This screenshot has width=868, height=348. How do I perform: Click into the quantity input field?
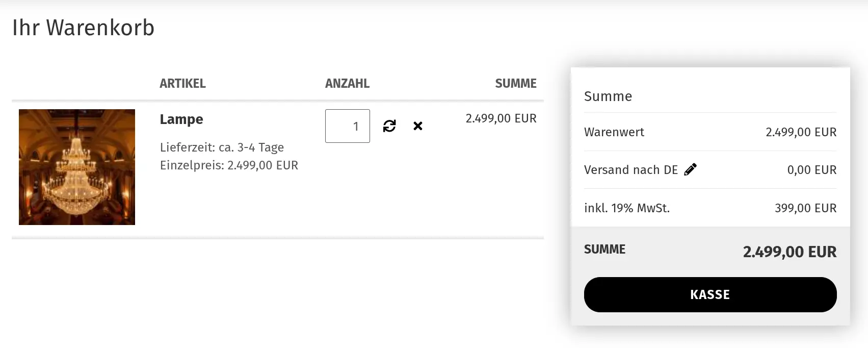click(348, 126)
